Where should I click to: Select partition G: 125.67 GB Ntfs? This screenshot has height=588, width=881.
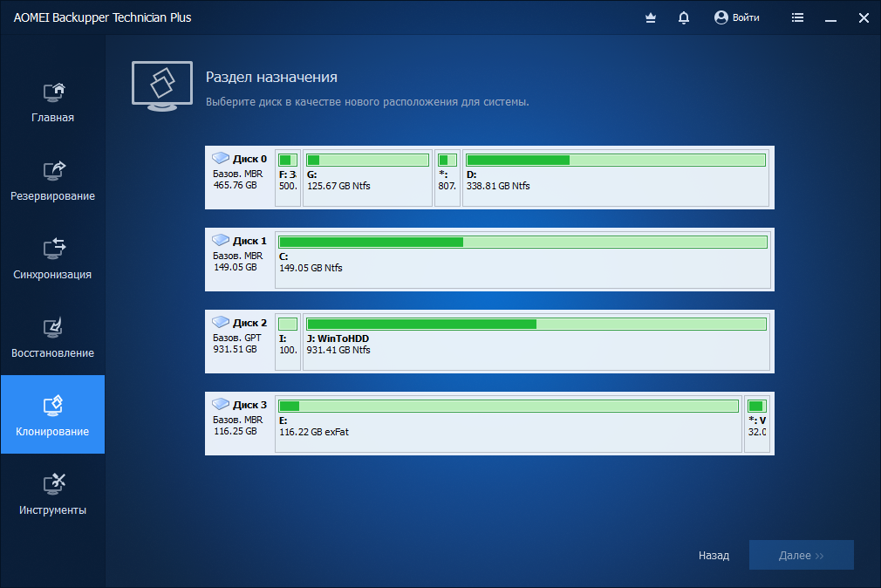(367, 178)
